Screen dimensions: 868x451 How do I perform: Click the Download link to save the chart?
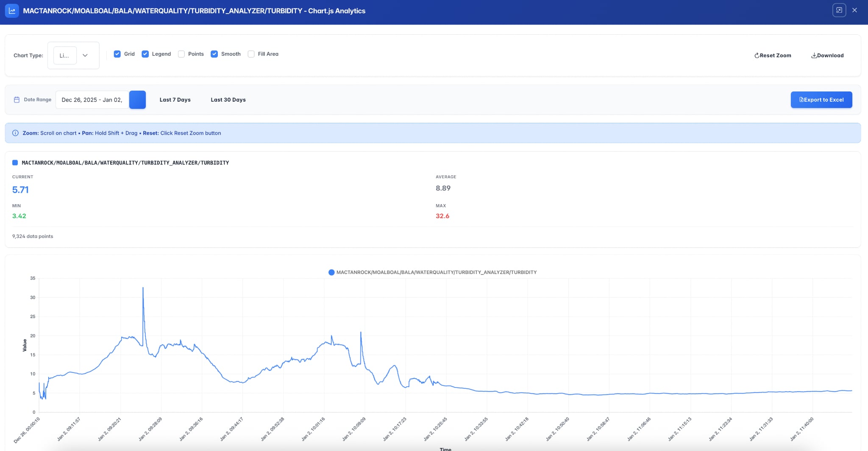[x=827, y=55]
